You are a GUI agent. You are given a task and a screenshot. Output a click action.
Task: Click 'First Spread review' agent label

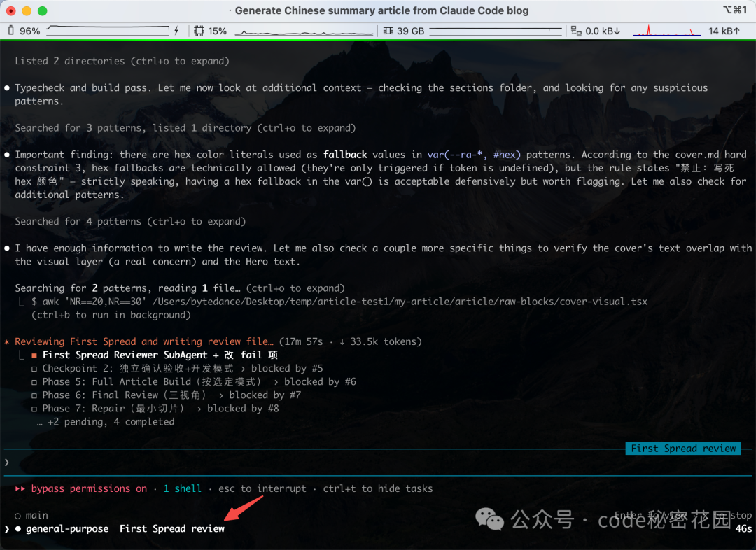pyautogui.click(x=172, y=529)
